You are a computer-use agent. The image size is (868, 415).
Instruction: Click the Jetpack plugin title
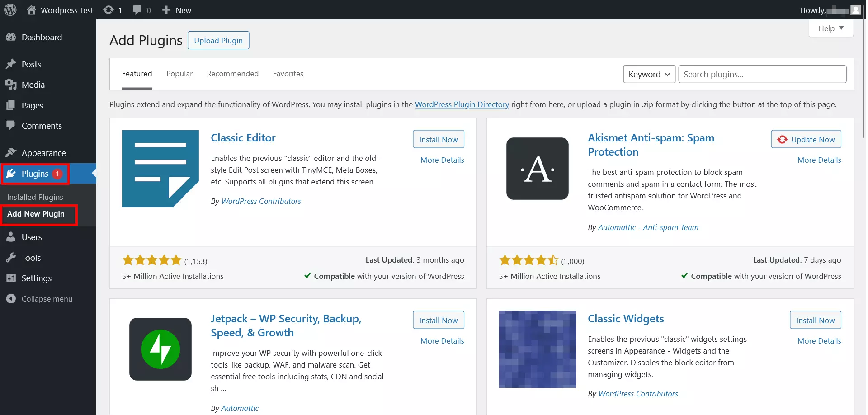pyautogui.click(x=286, y=325)
